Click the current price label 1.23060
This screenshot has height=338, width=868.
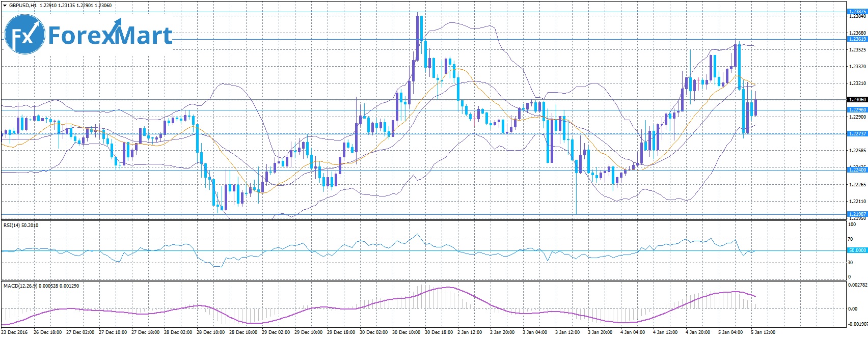857,100
